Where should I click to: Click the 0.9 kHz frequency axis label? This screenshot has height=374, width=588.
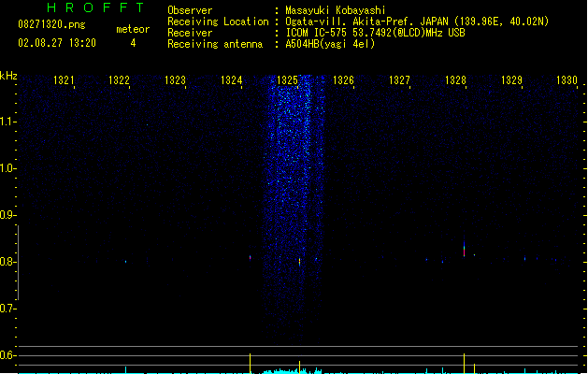pos(7,215)
